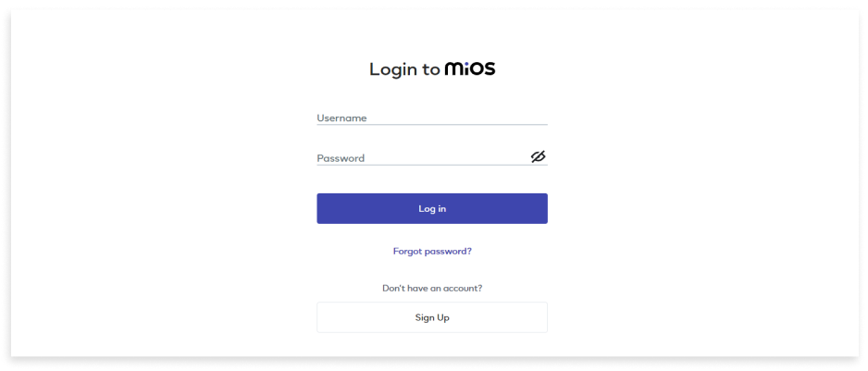Screen dimensions: 868x371
Task: Click the blue Log in button
Action: 432,209
